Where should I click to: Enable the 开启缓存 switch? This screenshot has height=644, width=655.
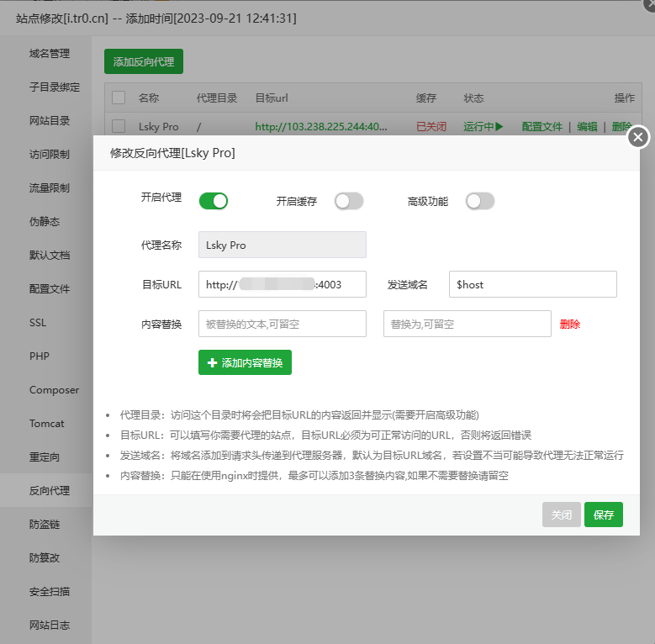349,201
